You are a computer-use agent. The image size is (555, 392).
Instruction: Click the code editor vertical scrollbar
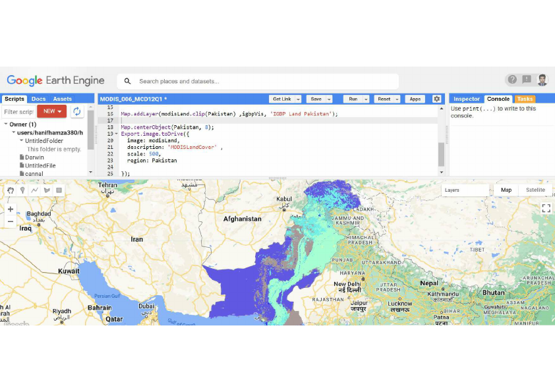[441, 154]
